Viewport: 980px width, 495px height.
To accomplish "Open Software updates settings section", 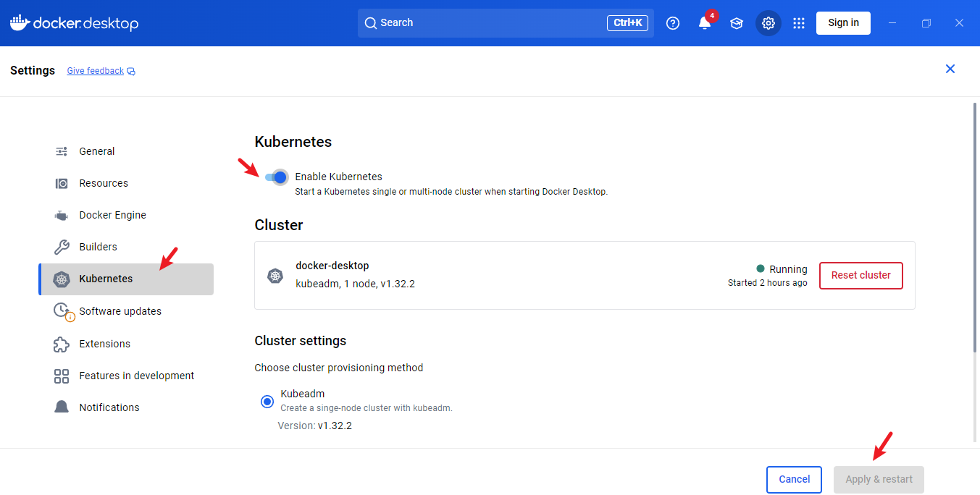I will [126, 311].
